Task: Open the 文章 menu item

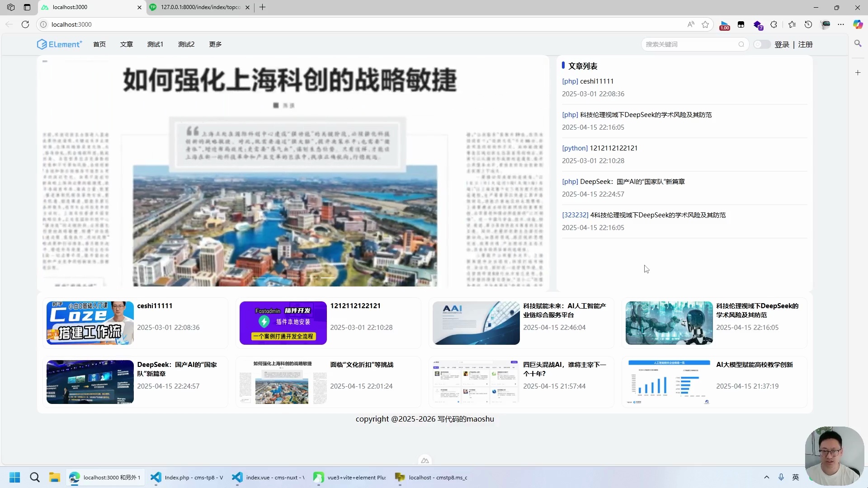Action: (x=127, y=44)
